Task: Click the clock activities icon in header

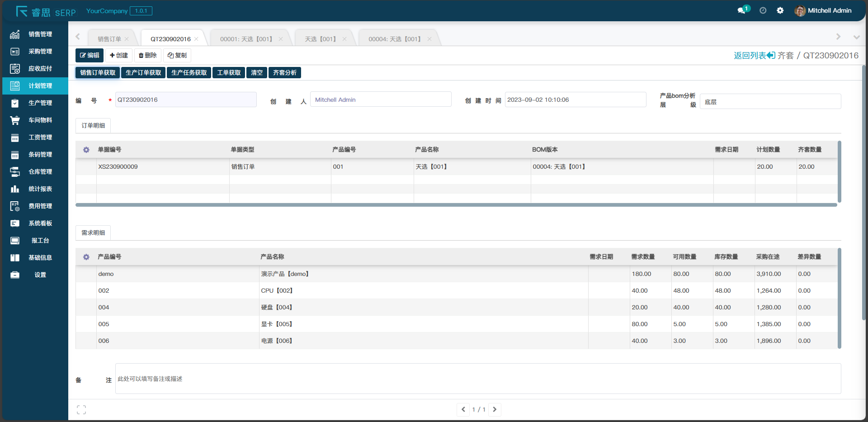Action: click(763, 10)
